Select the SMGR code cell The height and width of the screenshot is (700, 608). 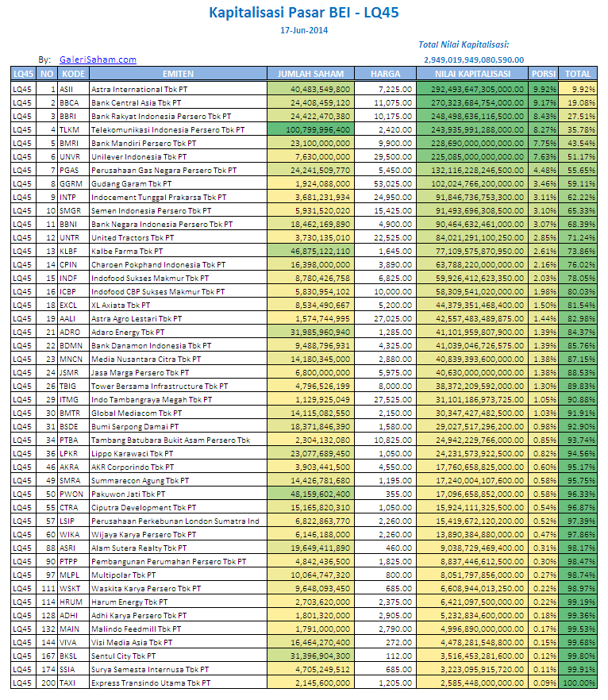coord(73,211)
